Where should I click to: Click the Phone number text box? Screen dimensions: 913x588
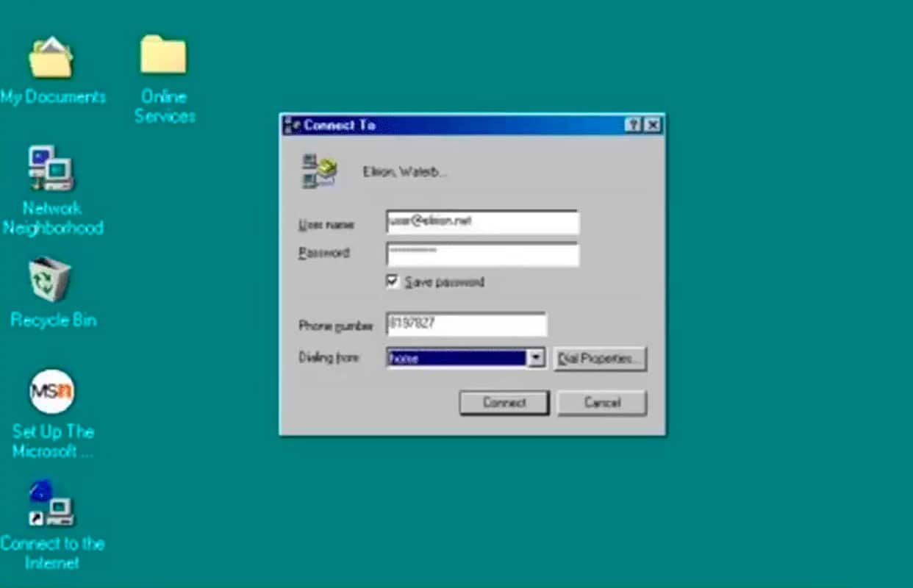(466, 324)
